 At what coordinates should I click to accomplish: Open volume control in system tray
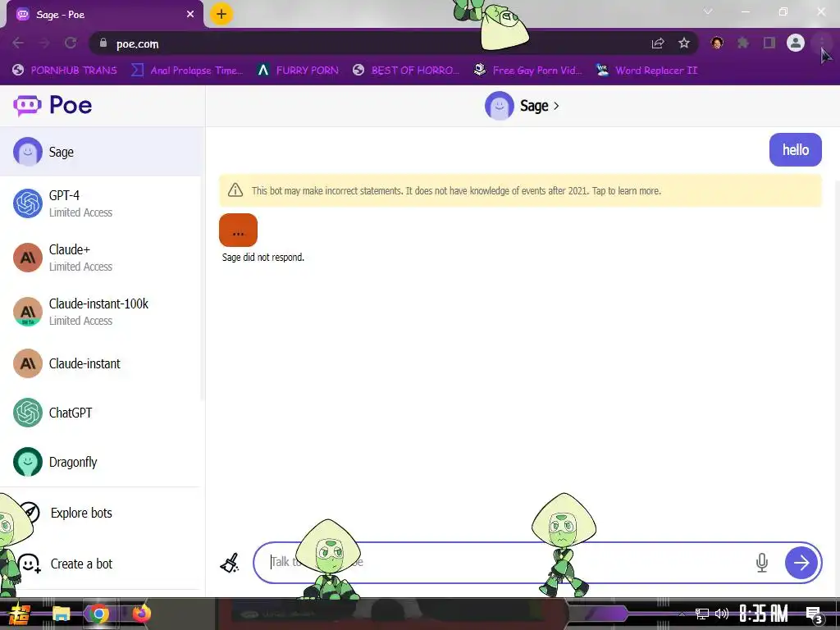[x=722, y=614]
